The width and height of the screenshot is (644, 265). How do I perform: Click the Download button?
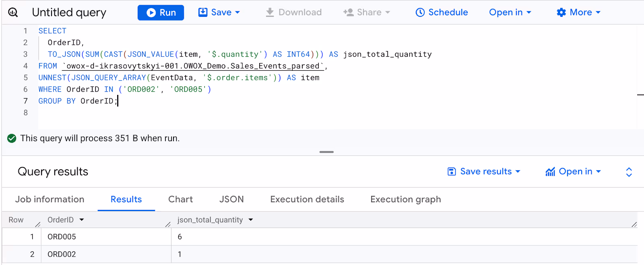(x=293, y=12)
